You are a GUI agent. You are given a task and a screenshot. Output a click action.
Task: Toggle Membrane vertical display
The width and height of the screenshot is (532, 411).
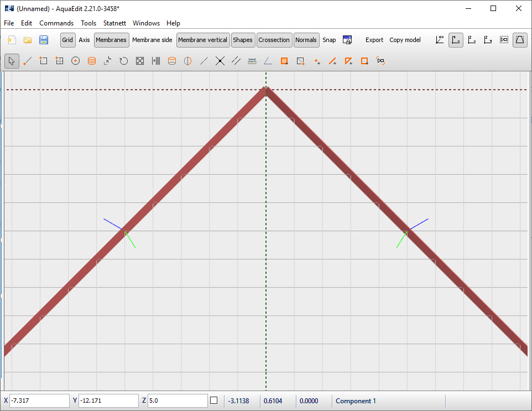tap(203, 40)
